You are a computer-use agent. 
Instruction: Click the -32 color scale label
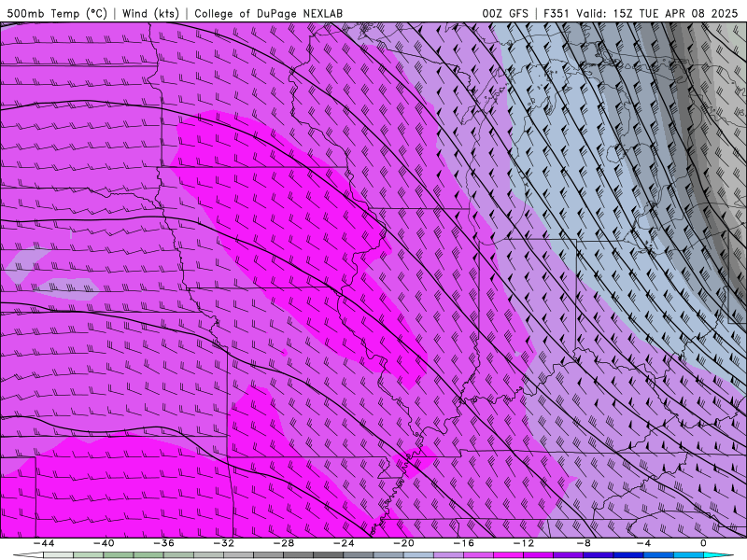(224, 543)
